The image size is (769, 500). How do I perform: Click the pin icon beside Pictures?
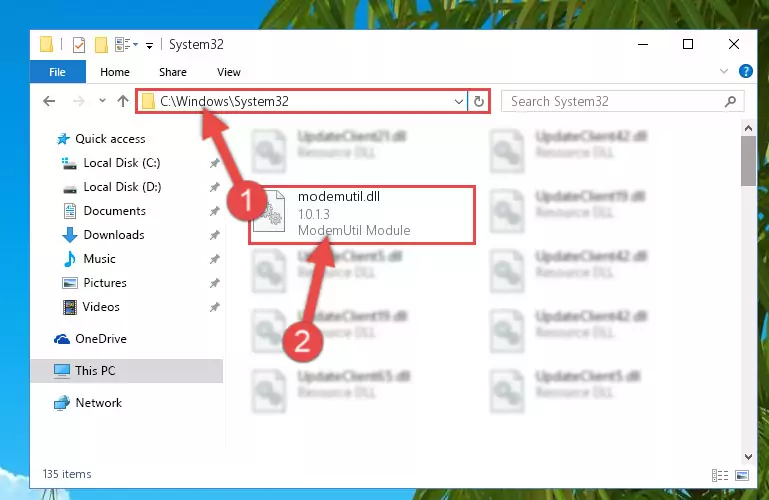[214, 283]
